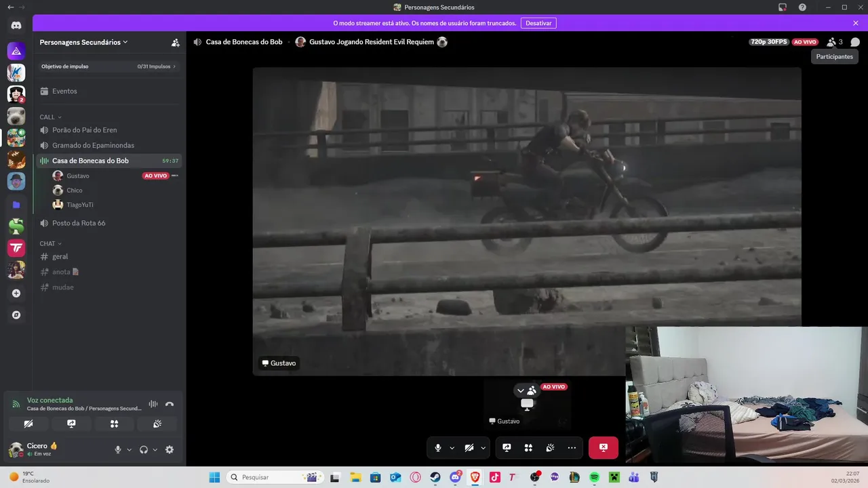
Task: Open Discord direct messages home icon
Action: pos(16,26)
